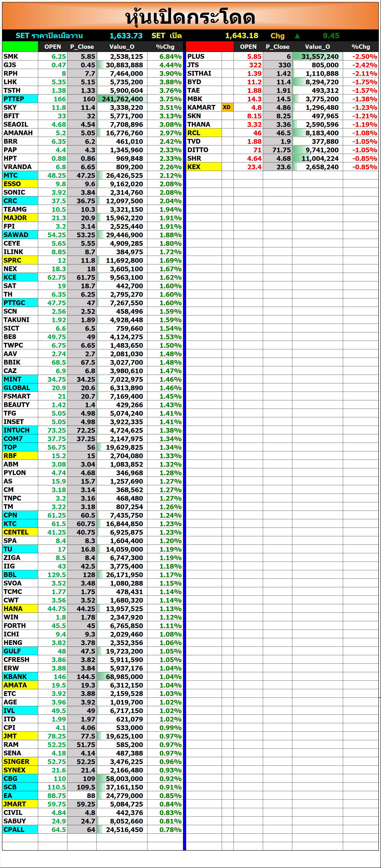Click the JMART ticker cell
The height and width of the screenshot is (868, 381).
click(20, 804)
